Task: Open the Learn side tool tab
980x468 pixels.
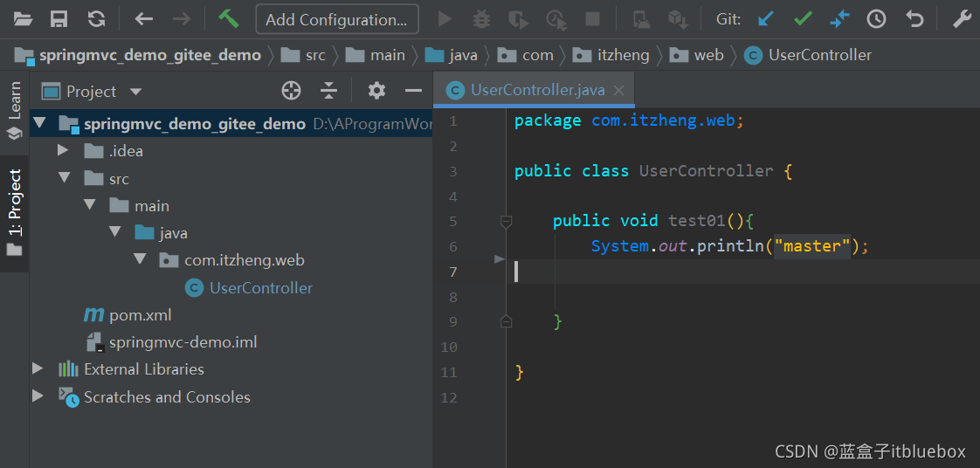Action: coord(14,110)
